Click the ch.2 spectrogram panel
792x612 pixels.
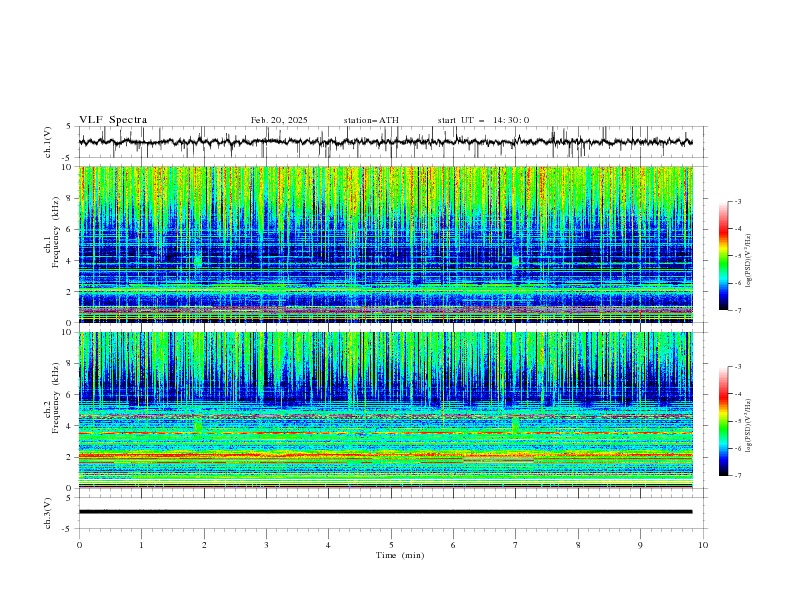[x=385, y=410]
